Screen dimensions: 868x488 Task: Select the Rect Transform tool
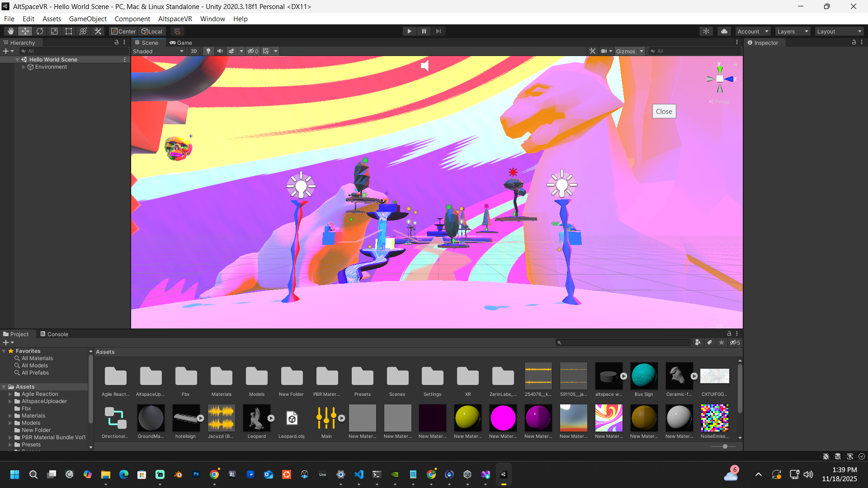68,31
